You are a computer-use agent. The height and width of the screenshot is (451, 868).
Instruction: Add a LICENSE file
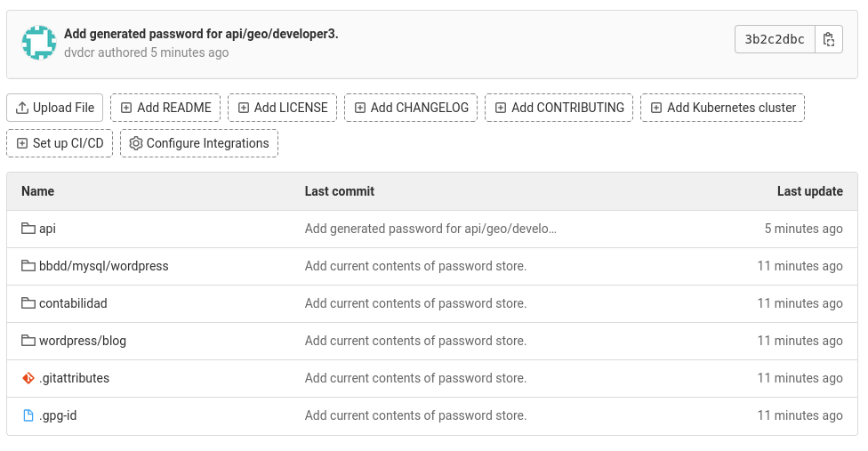click(x=282, y=108)
